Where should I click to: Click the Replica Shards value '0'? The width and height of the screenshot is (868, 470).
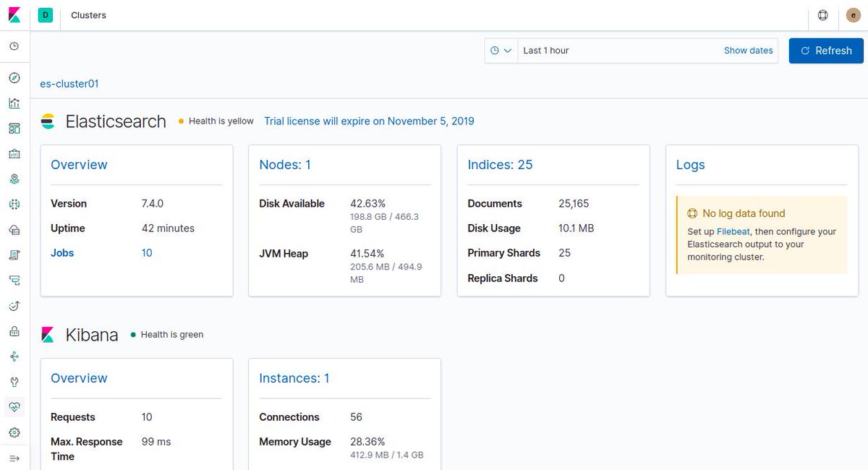[561, 278]
